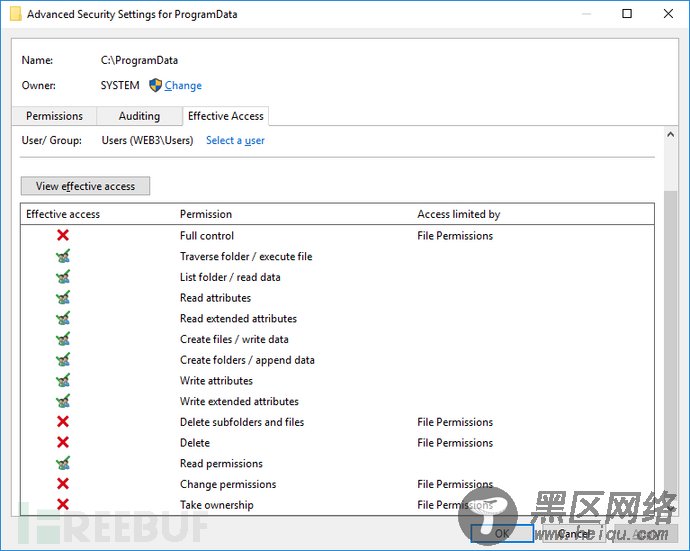Click the allowed icon beside Read permissions
690x551 pixels.
(63, 463)
